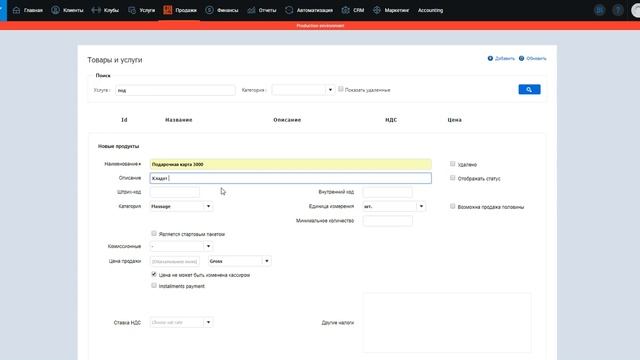Open the Категория dropdown showing Massage

[x=181, y=207]
